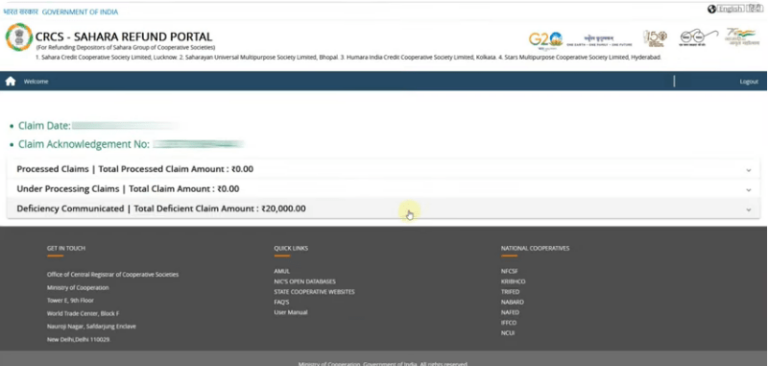The image size is (768, 366).
Task: Click the 'Tower E, 9th Floor' address line
Action: tap(70, 300)
